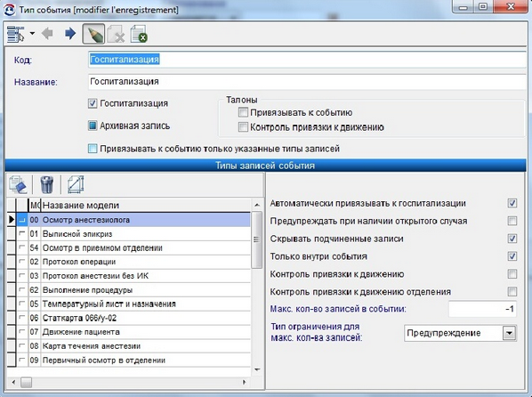Click the add record type icon

(x=18, y=185)
